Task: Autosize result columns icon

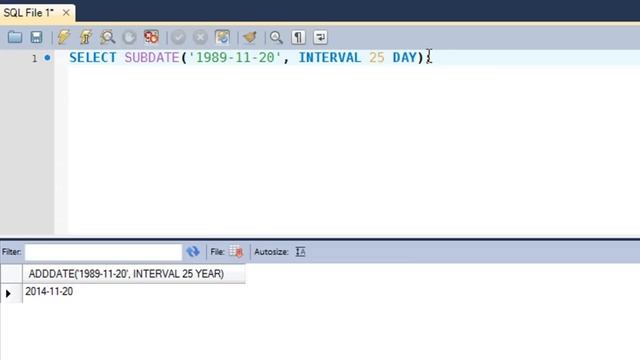Action: click(x=300, y=252)
